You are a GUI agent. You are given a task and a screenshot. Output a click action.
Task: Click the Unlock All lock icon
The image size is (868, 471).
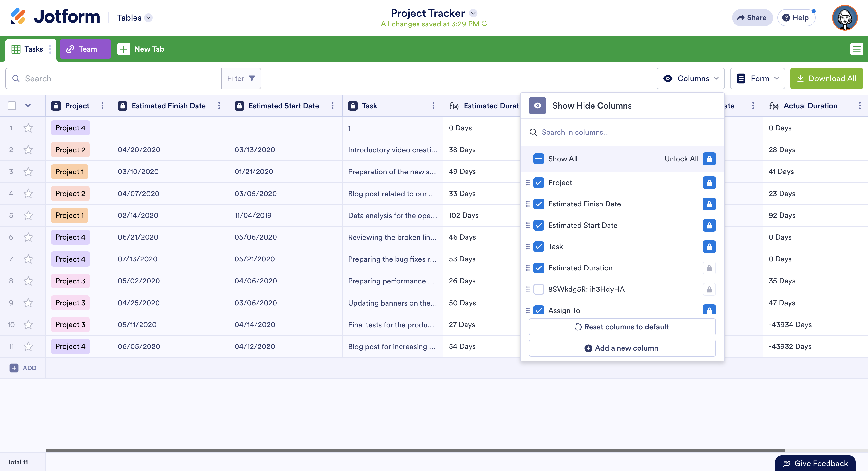(709, 159)
